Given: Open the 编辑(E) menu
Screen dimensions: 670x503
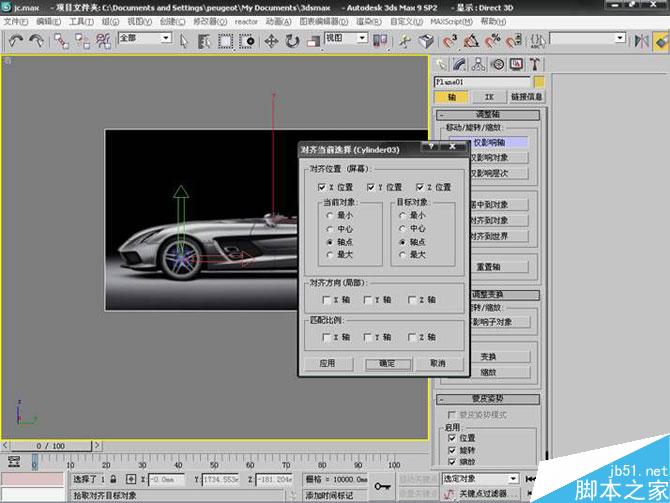Looking at the screenshot, I should pyautogui.click(x=47, y=20).
